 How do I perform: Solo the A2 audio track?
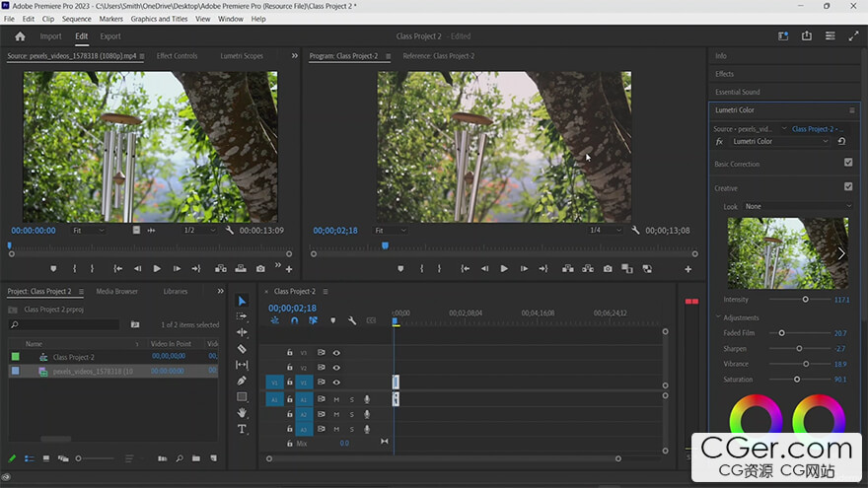coord(351,414)
